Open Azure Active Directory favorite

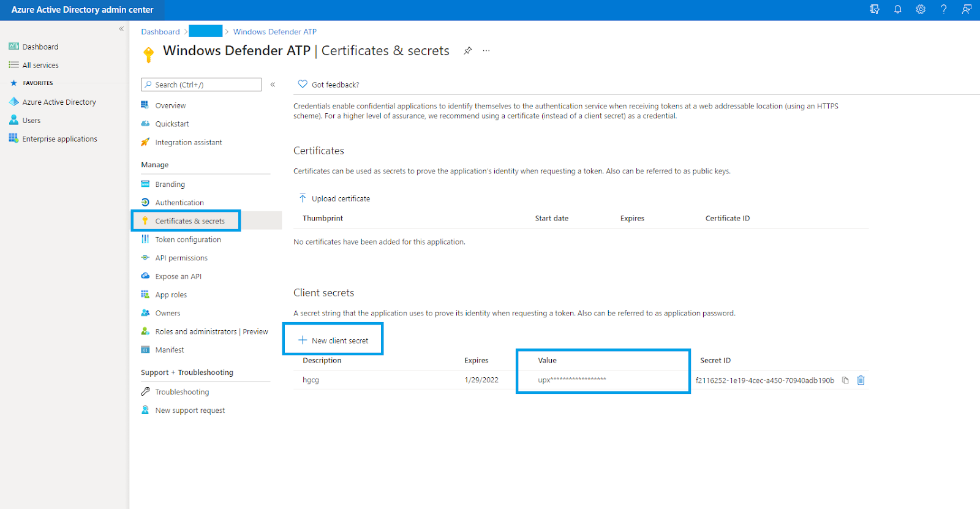[59, 102]
